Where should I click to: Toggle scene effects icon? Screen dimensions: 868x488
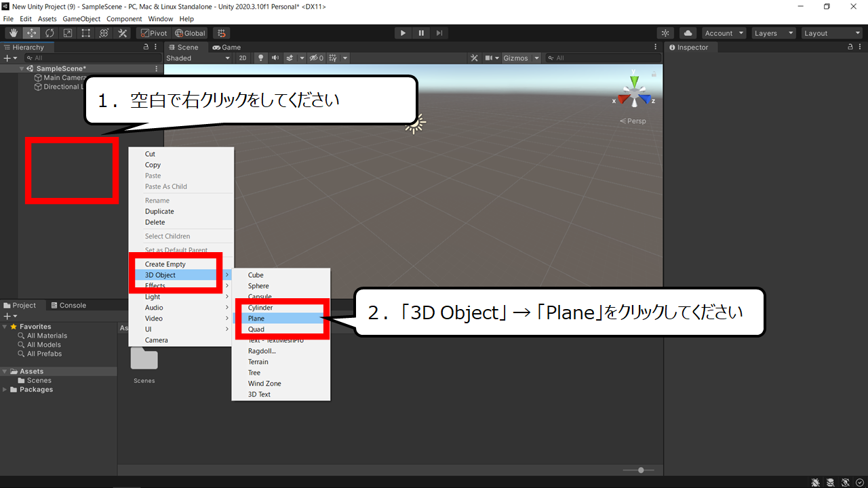(290, 58)
